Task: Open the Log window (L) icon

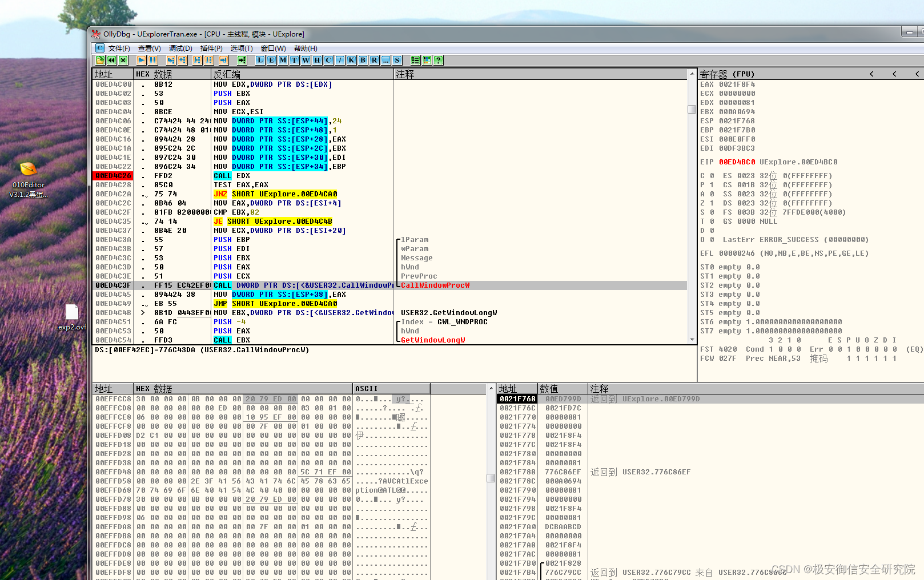Action: [x=260, y=60]
